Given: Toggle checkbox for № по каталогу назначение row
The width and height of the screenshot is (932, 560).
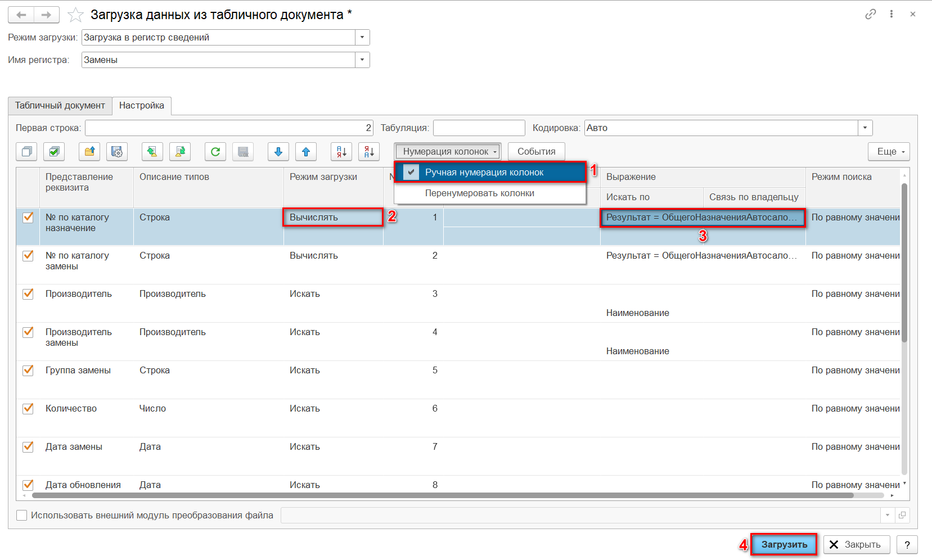Looking at the screenshot, I should click(x=28, y=217).
